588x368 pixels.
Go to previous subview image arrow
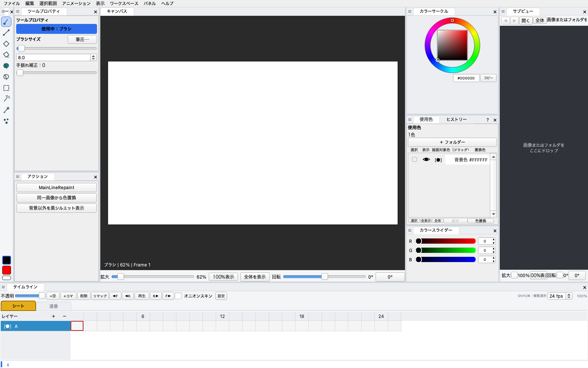click(505, 21)
